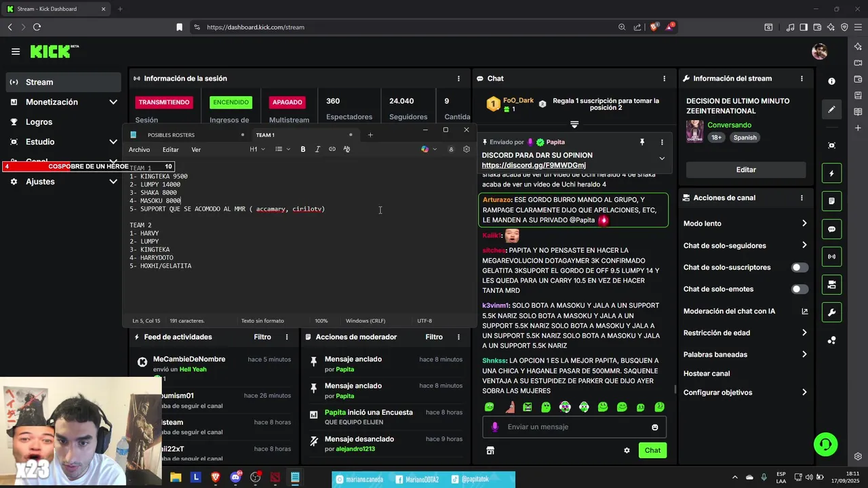
Task: Click the info icon in right rail
Action: [x=831, y=81]
